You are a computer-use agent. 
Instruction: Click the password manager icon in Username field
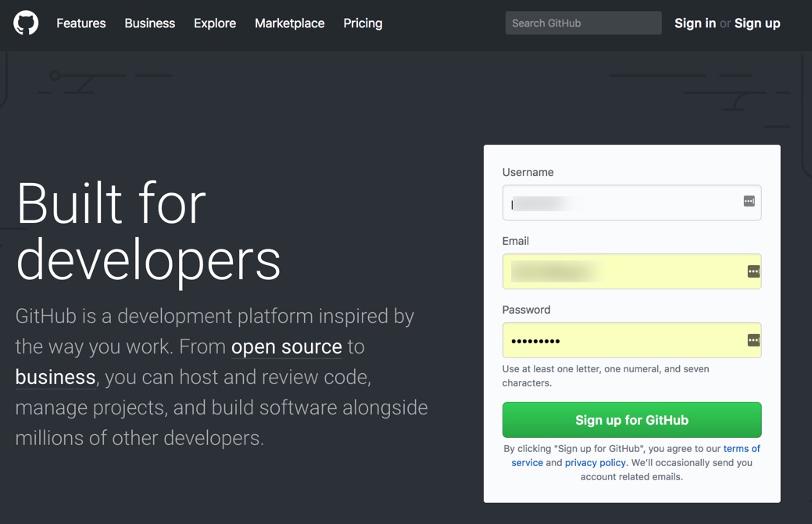(x=749, y=202)
